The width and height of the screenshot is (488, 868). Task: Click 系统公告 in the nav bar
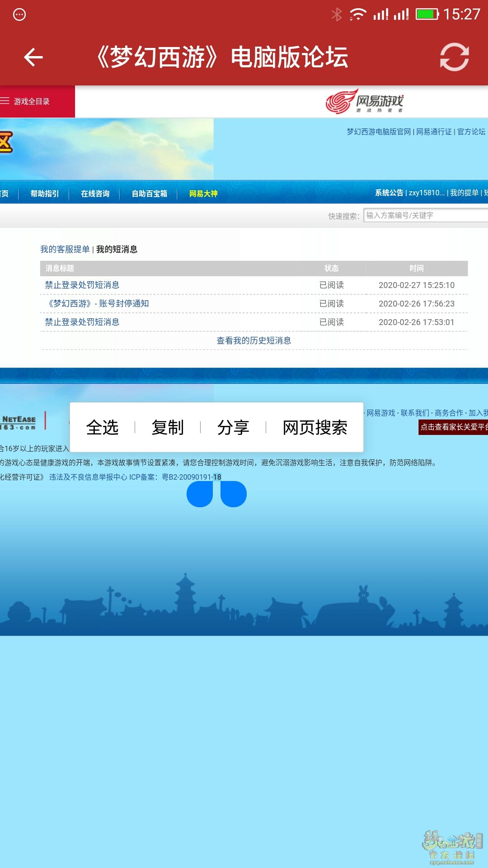[389, 193]
